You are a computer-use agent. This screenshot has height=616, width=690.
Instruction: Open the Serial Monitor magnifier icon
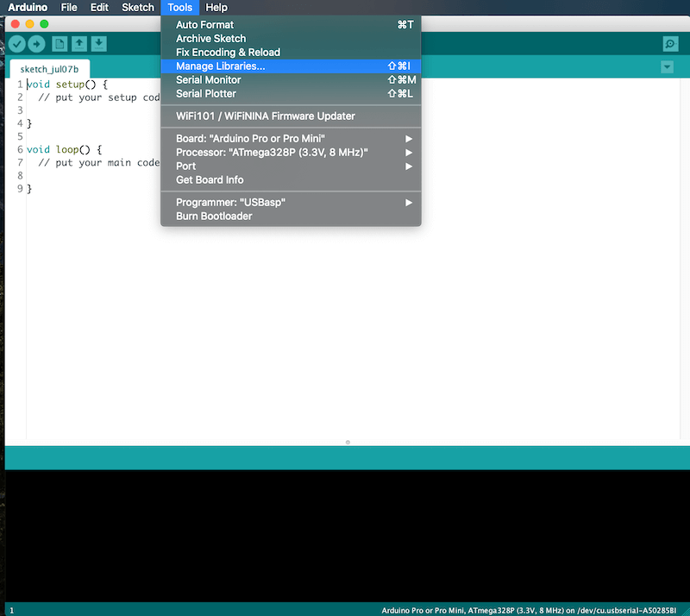point(670,44)
